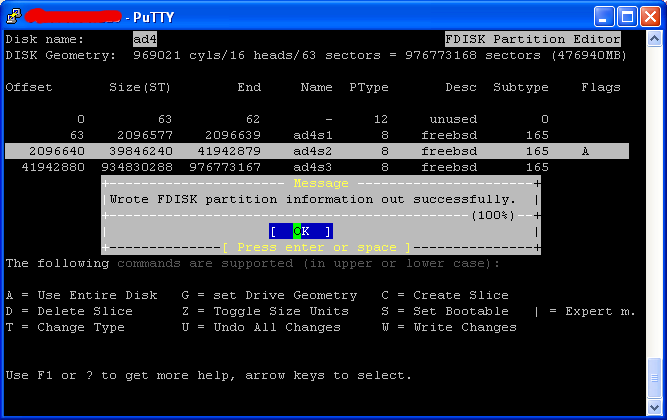Click the offset value 41942880

(x=53, y=167)
